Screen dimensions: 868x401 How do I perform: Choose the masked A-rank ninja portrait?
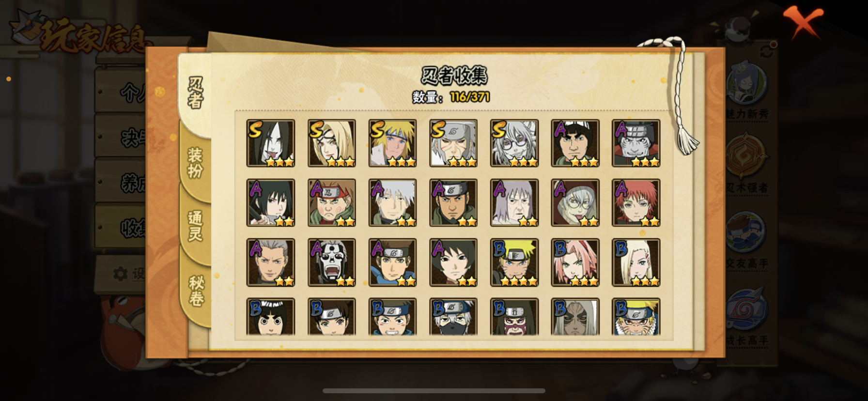tap(331, 262)
